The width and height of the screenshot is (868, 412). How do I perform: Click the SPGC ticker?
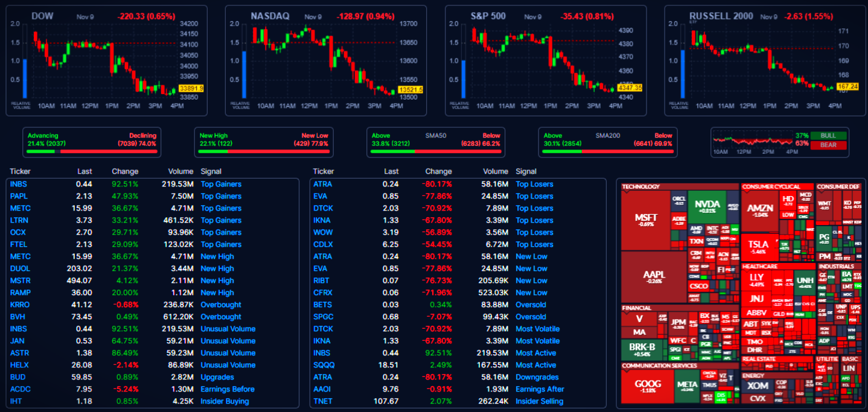[323, 317]
